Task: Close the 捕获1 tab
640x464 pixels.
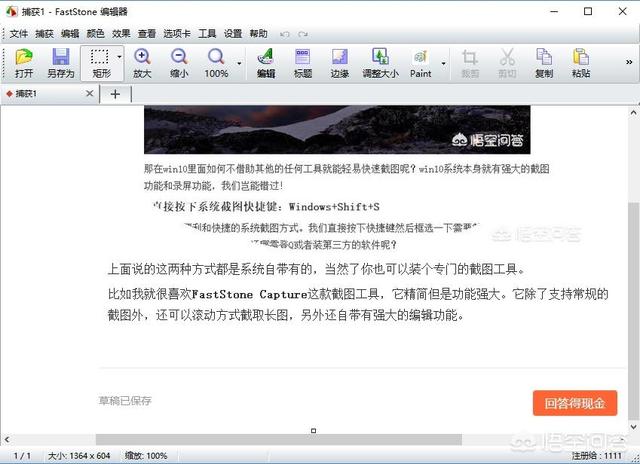Action: coord(90,94)
